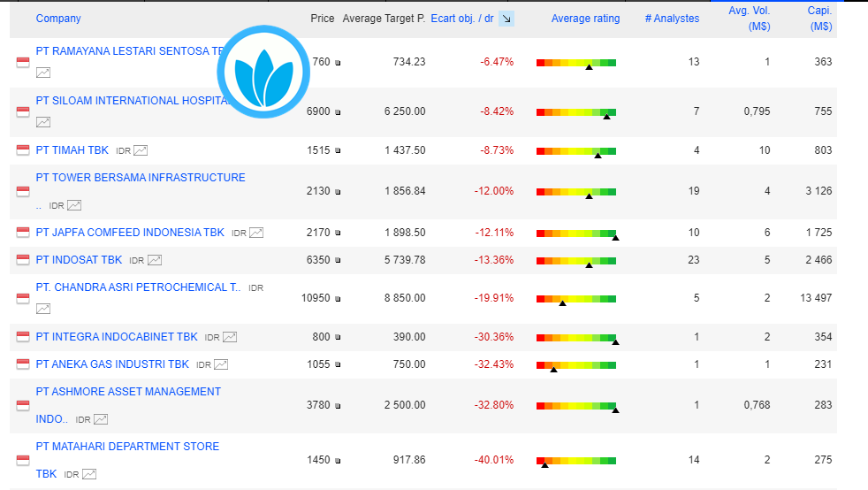The width and height of the screenshot is (868, 490).
Task: Open chart icon for PT Integra Indocabinet TBK
Action: click(x=230, y=337)
